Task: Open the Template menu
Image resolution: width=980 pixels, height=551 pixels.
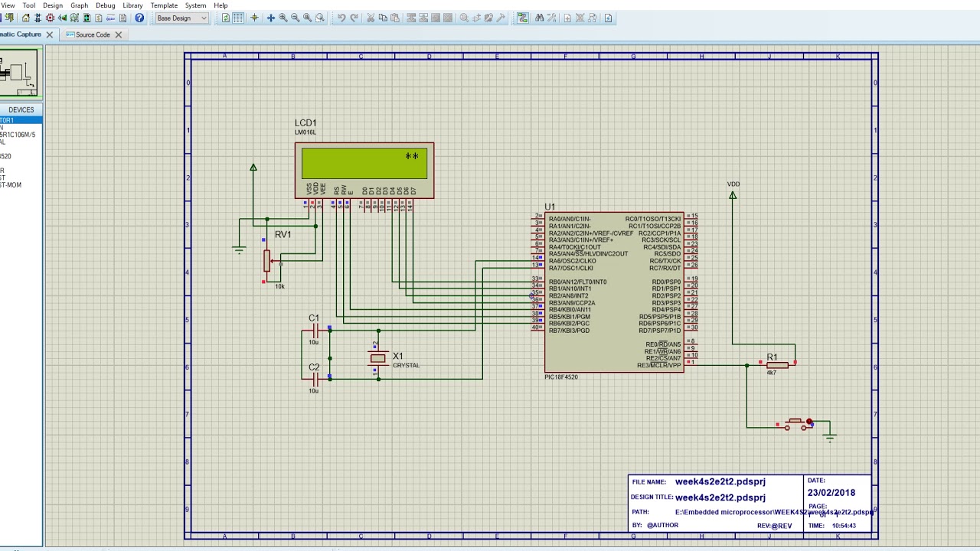Action: click(164, 5)
